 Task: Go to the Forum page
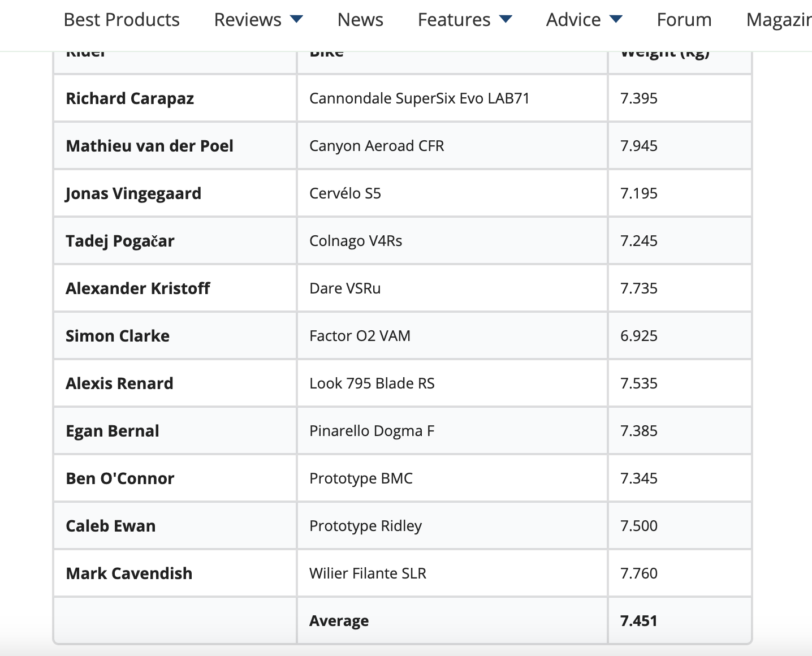[x=684, y=20]
